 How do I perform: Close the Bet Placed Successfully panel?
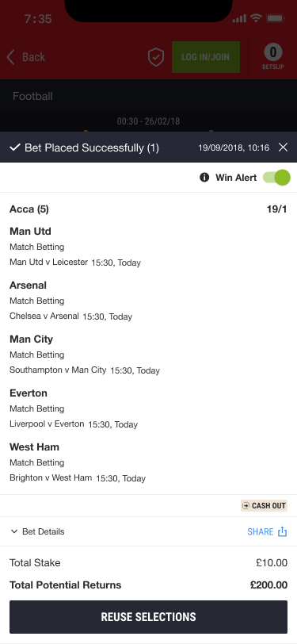[x=283, y=147]
